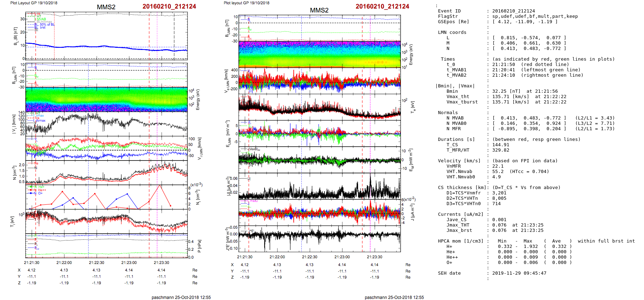
Task: Click the T_CS duration value 144.91
Action: click(501, 145)
